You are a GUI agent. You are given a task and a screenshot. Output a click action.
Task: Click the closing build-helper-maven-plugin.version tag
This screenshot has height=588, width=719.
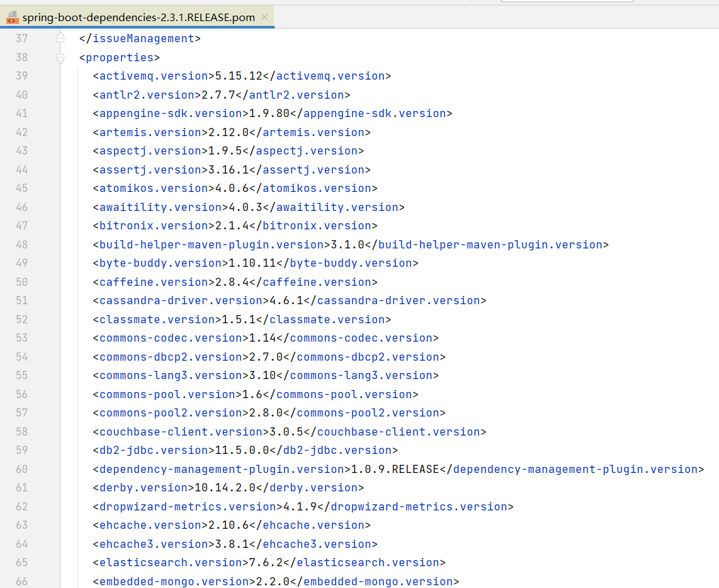486,245
